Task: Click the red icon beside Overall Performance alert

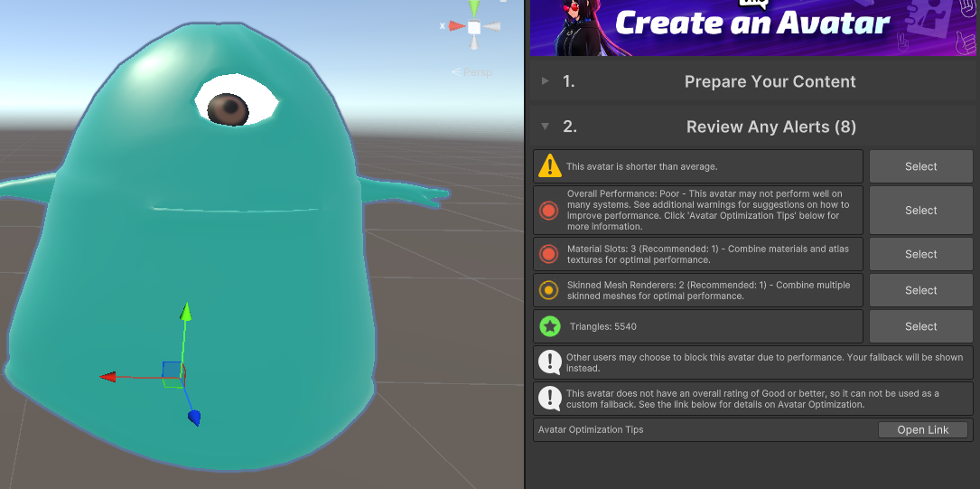Action: [549, 211]
